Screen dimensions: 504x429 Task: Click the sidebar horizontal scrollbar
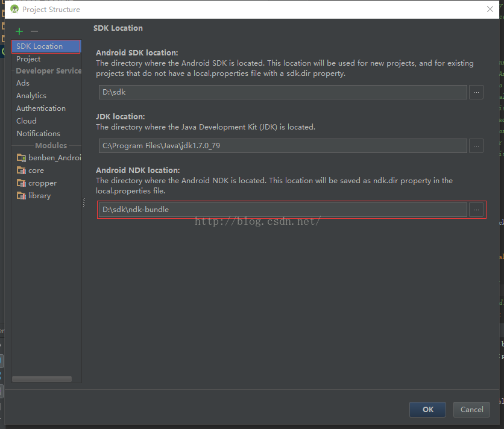pyautogui.click(x=42, y=379)
